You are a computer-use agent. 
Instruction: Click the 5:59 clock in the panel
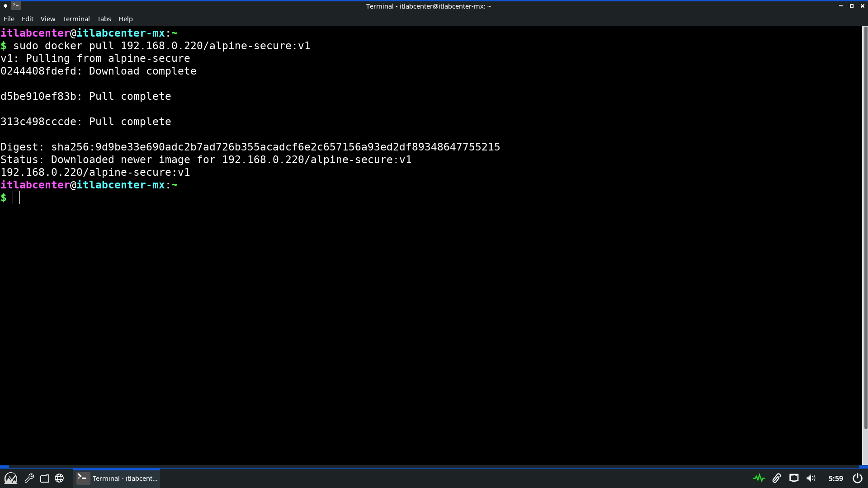tap(835, 478)
